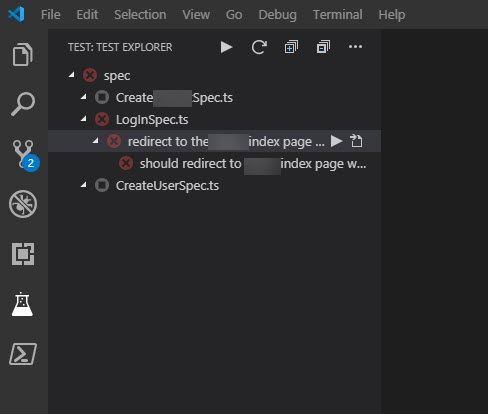The image size is (488, 414).
Task: Click the pending status icon beside Create…Spec.ts
Action: point(102,97)
